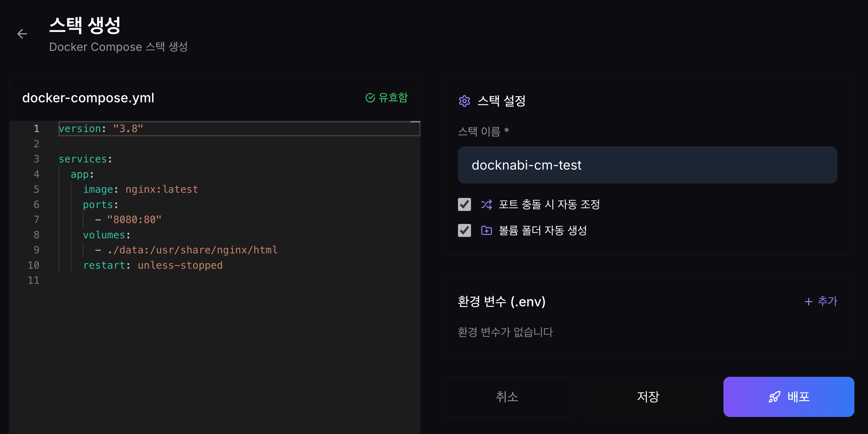Click the back arrow to leave stack creation
Viewport: 868px width, 434px height.
(22, 34)
